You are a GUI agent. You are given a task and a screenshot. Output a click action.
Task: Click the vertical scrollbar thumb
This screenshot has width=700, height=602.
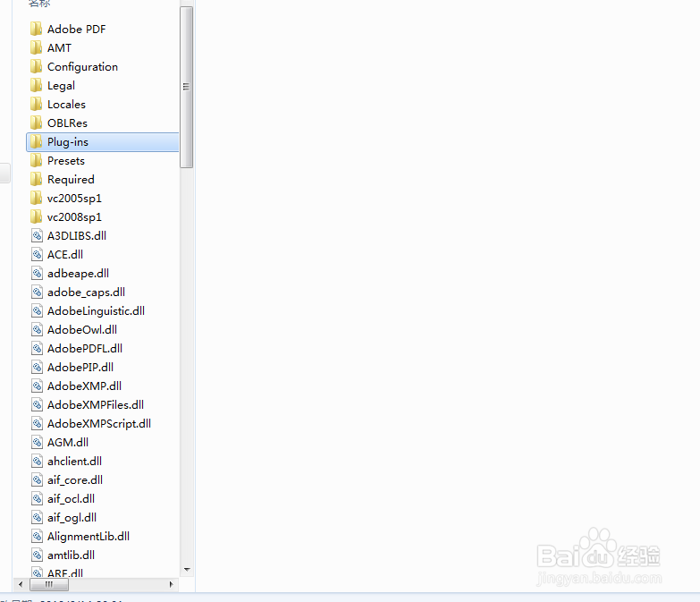click(x=187, y=87)
